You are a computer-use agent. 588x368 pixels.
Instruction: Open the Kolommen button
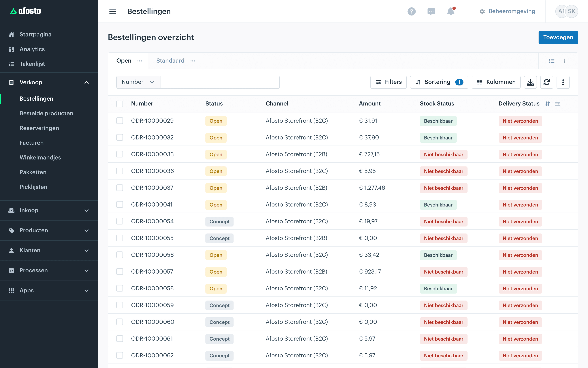click(496, 82)
